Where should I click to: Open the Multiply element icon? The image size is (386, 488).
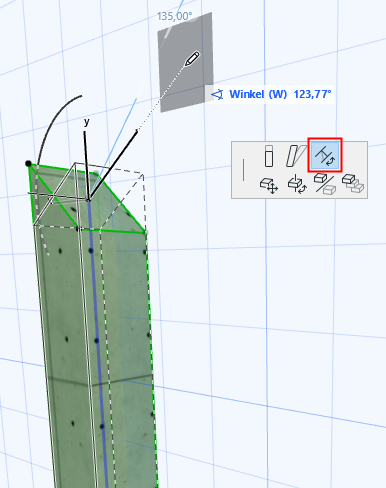[353, 184]
